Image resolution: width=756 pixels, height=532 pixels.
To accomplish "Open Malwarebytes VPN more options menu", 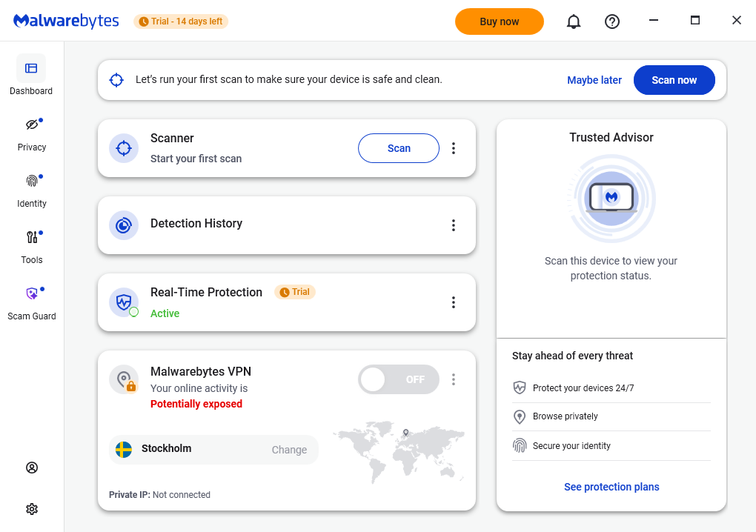I will pos(453,379).
